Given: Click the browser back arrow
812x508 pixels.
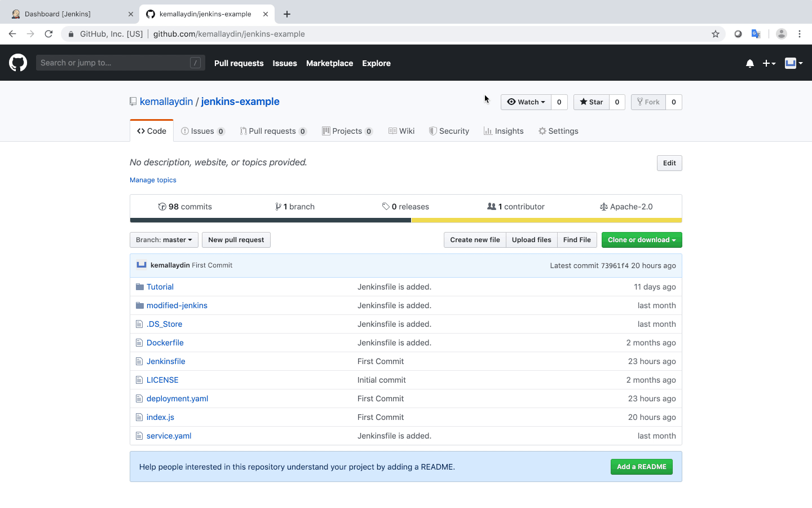Looking at the screenshot, I should [12, 34].
